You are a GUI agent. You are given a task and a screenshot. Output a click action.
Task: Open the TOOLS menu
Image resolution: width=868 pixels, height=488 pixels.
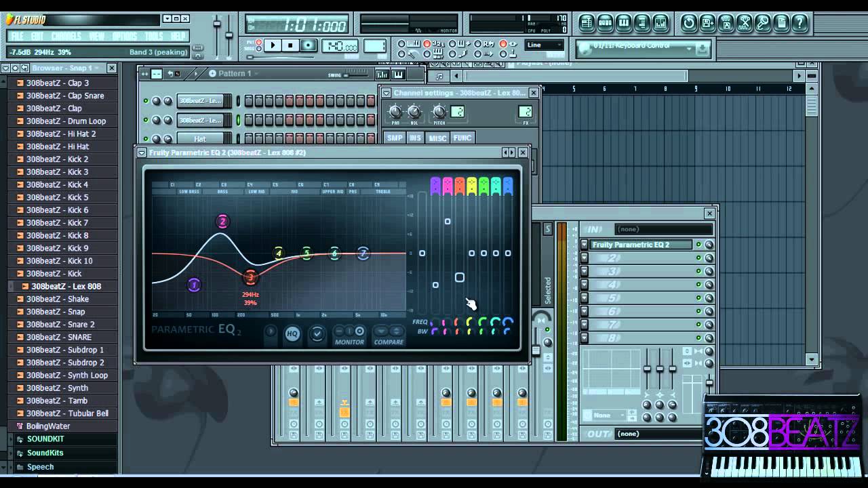pos(154,36)
